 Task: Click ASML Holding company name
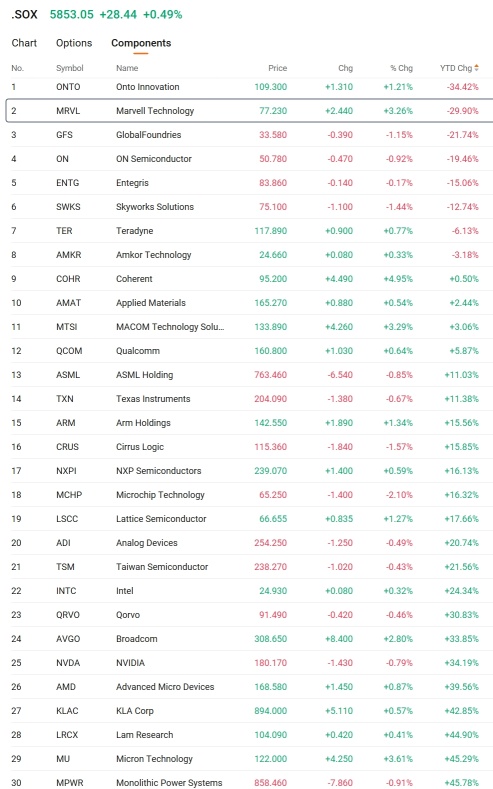coord(144,375)
